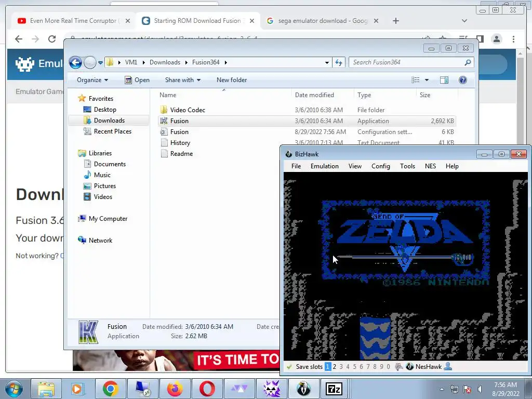Click Open button in Explorer toolbar
The image size is (532, 399).
tap(137, 80)
